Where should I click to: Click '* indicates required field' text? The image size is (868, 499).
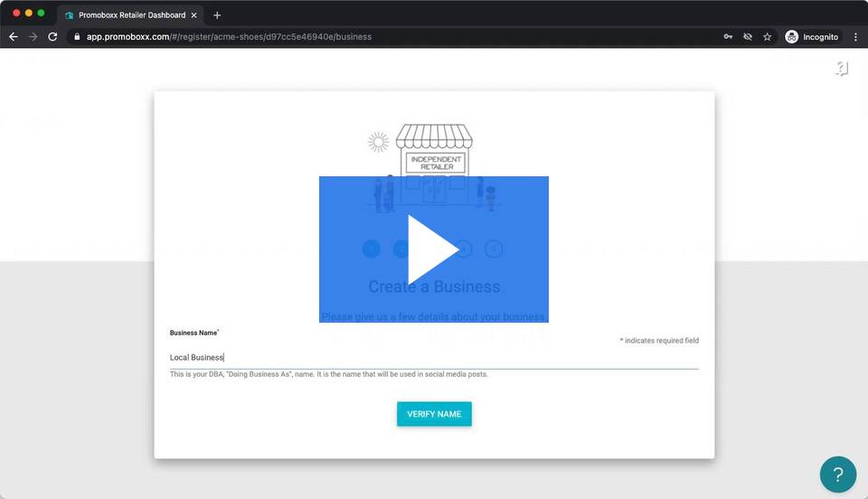659,340
